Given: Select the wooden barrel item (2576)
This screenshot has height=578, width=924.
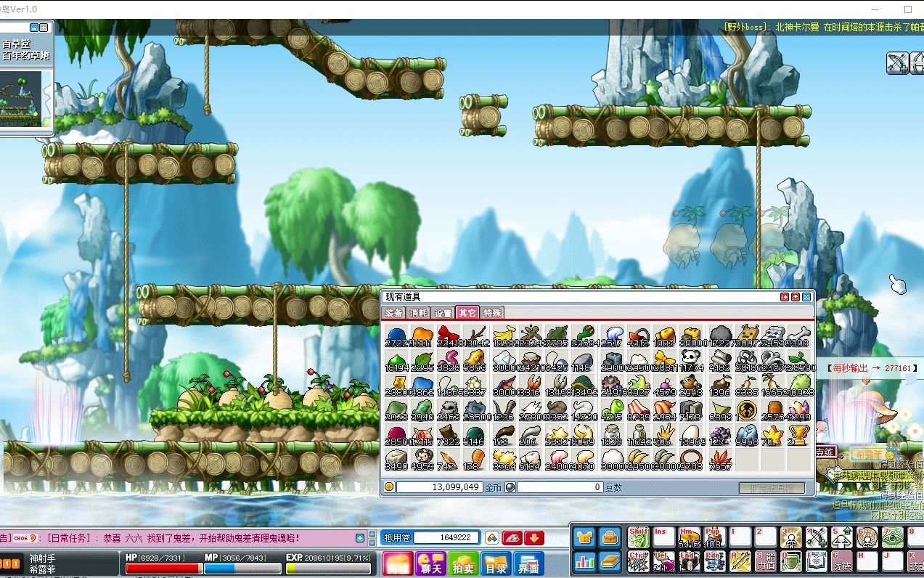Looking at the screenshot, I should point(774,410).
